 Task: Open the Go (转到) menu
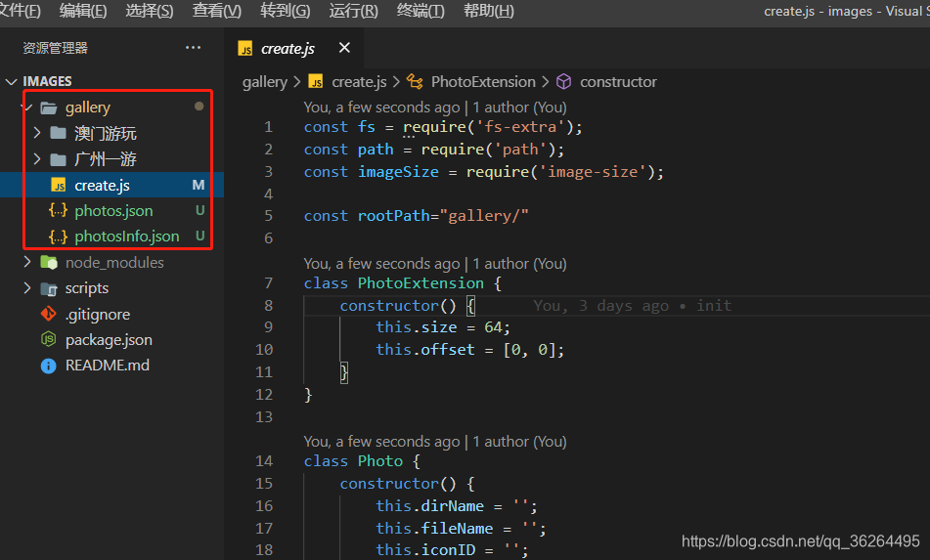tap(286, 11)
